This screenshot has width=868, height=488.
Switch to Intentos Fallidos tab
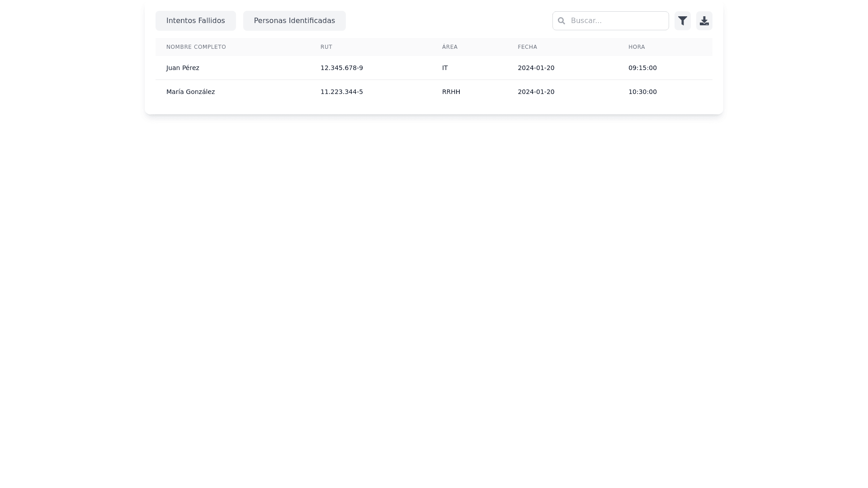coord(195,21)
